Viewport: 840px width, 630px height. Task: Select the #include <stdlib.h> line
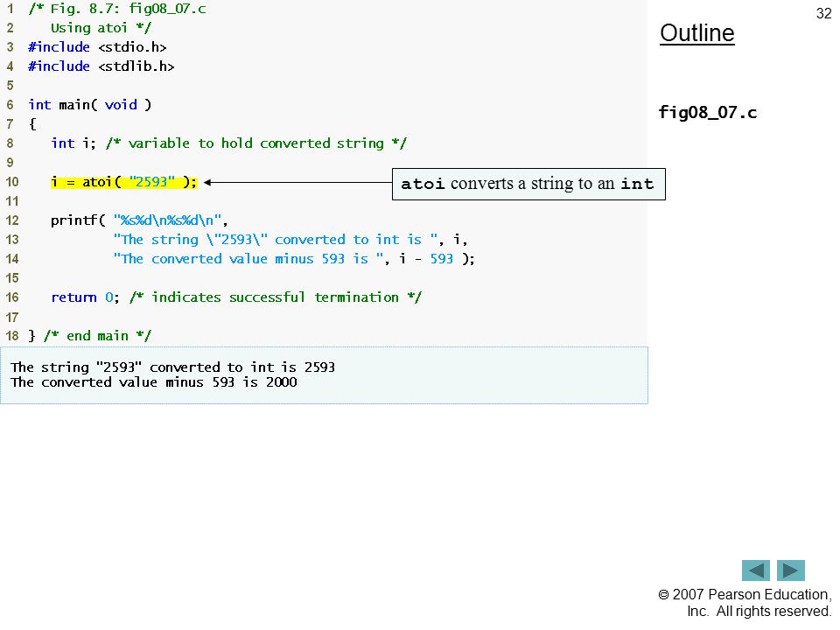pos(101,66)
